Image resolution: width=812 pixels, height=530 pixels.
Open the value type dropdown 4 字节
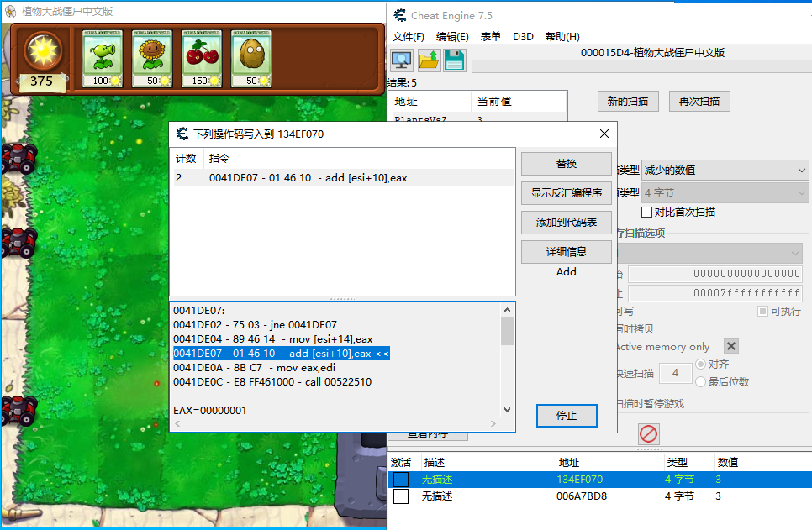pyautogui.click(x=725, y=193)
